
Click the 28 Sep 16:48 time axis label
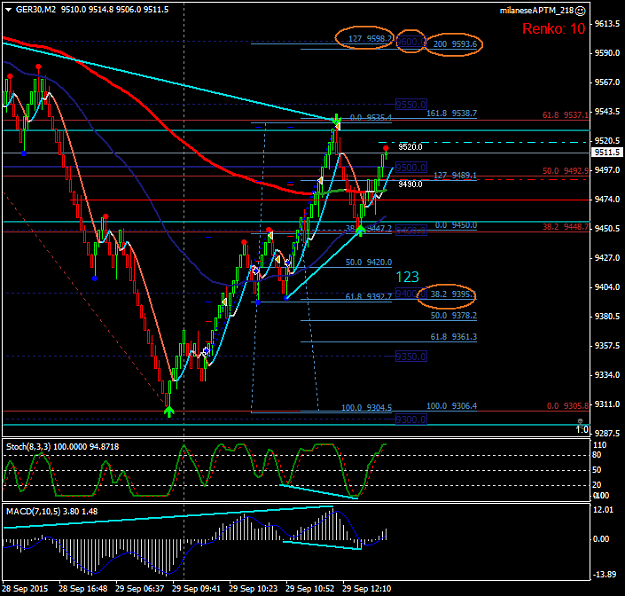tap(83, 588)
